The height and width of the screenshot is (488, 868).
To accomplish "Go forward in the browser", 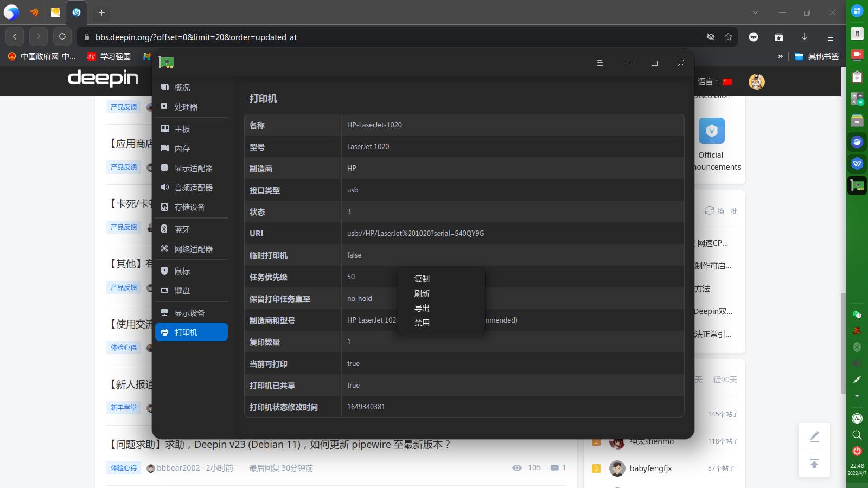I will (39, 37).
